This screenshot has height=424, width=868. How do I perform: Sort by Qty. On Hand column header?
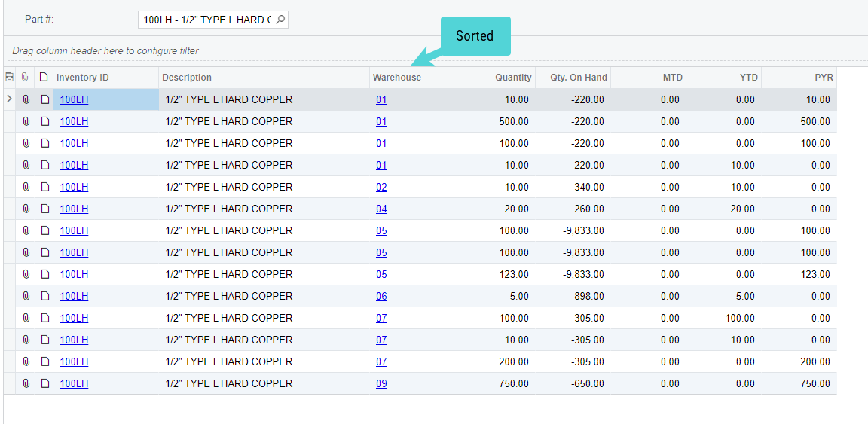click(573, 78)
